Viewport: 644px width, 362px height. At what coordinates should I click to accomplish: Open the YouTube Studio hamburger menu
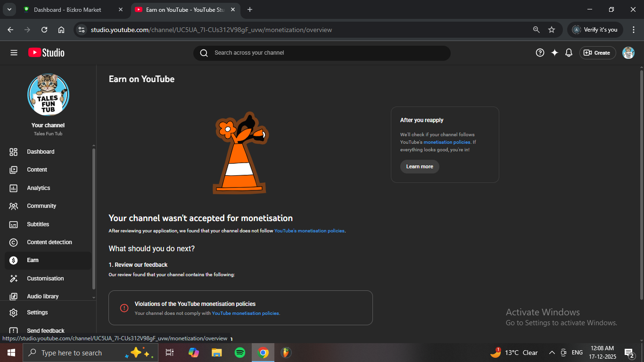coord(14,53)
